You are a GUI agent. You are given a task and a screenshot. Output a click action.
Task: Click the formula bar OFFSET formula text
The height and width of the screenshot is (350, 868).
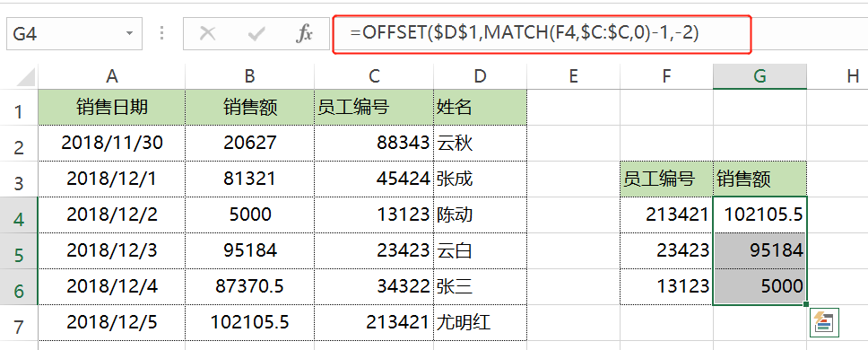[x=524, y=33]
